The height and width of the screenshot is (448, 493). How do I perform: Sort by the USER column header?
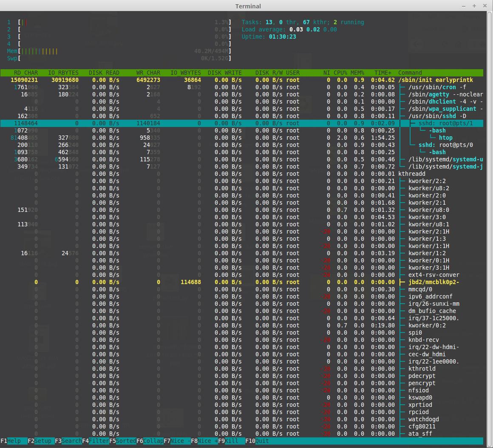293,73
